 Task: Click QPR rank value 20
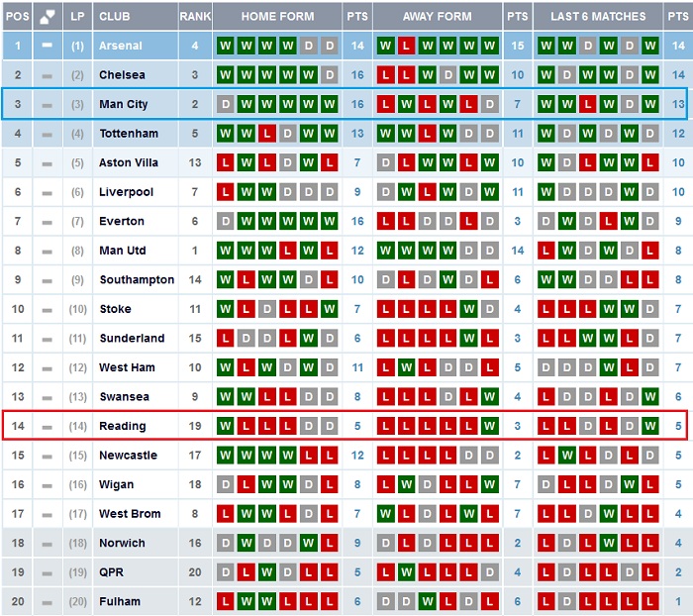(195, 572)
